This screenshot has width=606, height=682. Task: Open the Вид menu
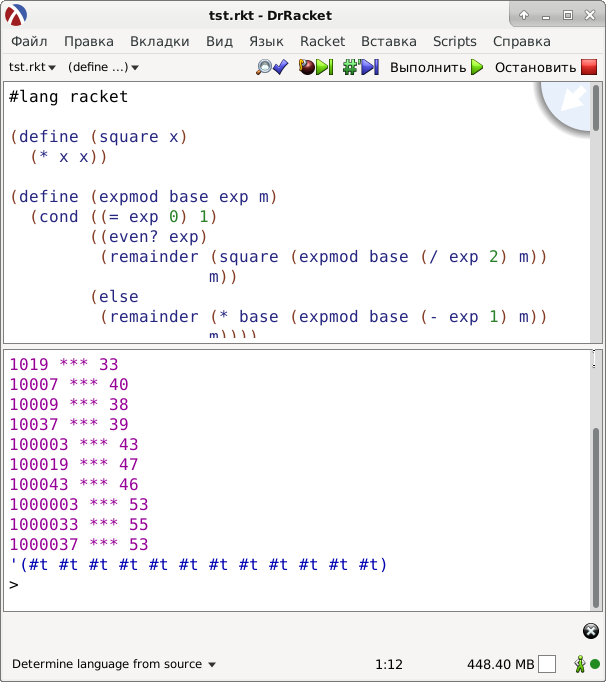pos(219,41)
